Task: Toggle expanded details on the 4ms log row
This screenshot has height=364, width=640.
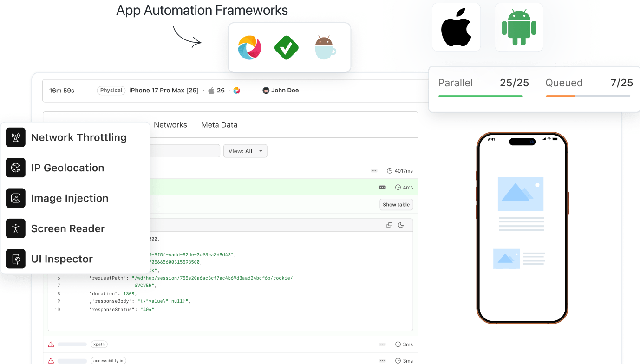Action: point(382,187)
